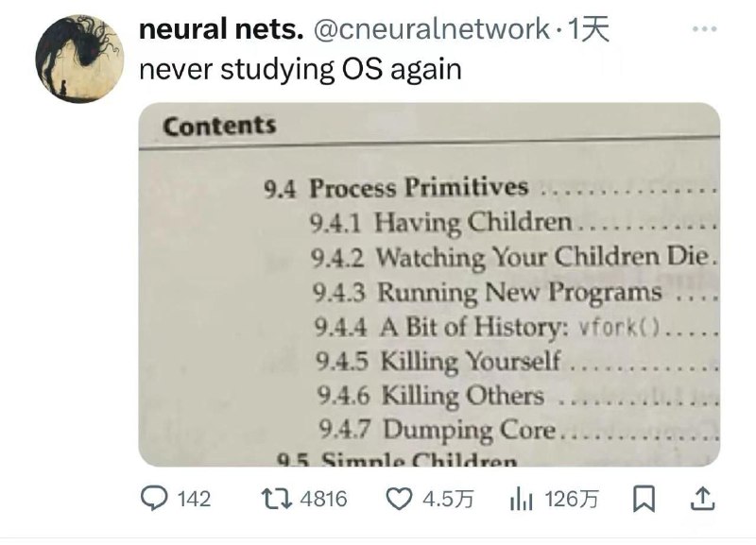
Task: Click the "Contents" heading in the photo
Action: click(x=219, y=126)
